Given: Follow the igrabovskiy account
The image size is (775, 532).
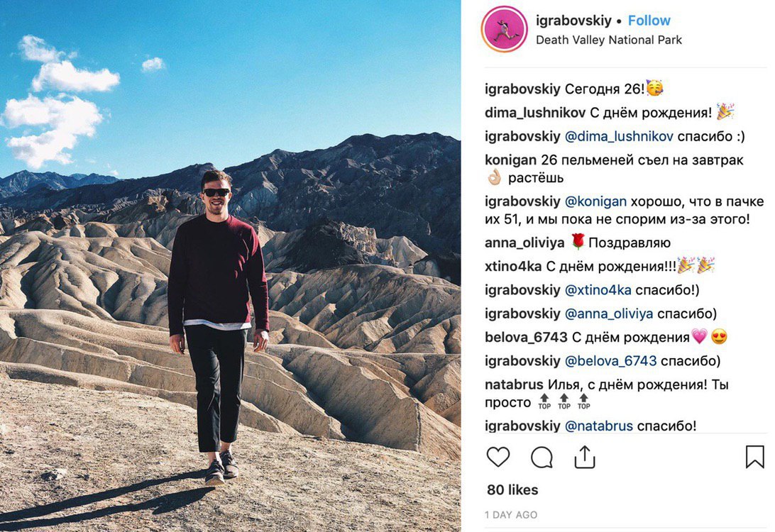Looking at the screenshot, I should 649,21.
